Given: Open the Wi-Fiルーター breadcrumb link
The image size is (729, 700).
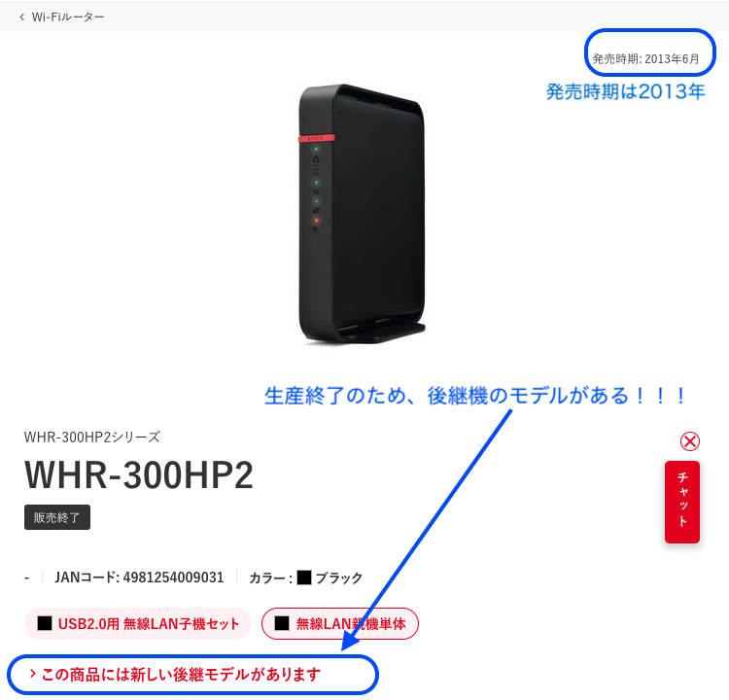Looking at the screenshot, I should 68,17.
